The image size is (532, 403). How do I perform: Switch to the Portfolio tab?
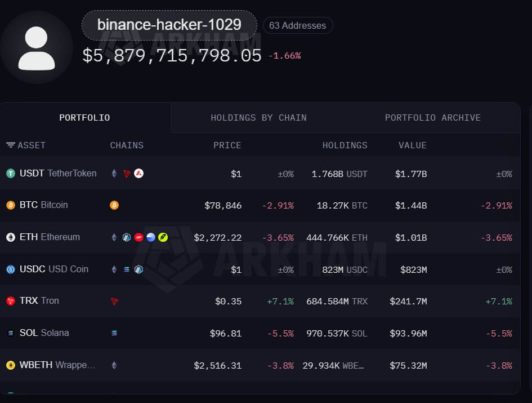tap(84, 118)
